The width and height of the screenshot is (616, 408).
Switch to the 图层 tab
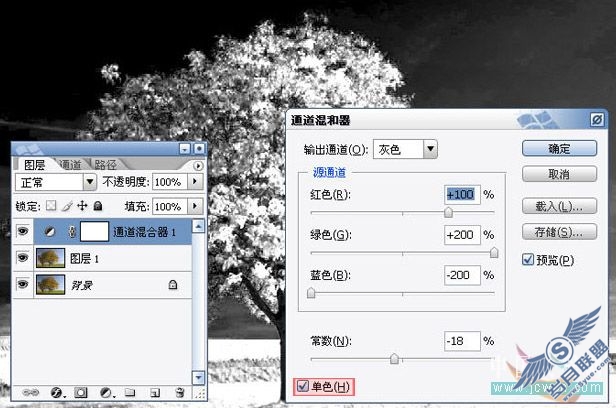[x=34, y=165]
